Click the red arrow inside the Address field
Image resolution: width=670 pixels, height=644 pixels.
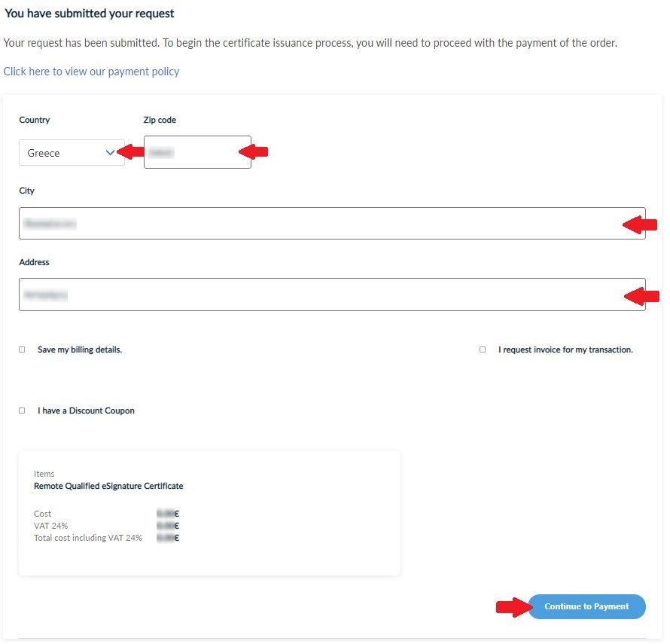click(x=642, y=295)
